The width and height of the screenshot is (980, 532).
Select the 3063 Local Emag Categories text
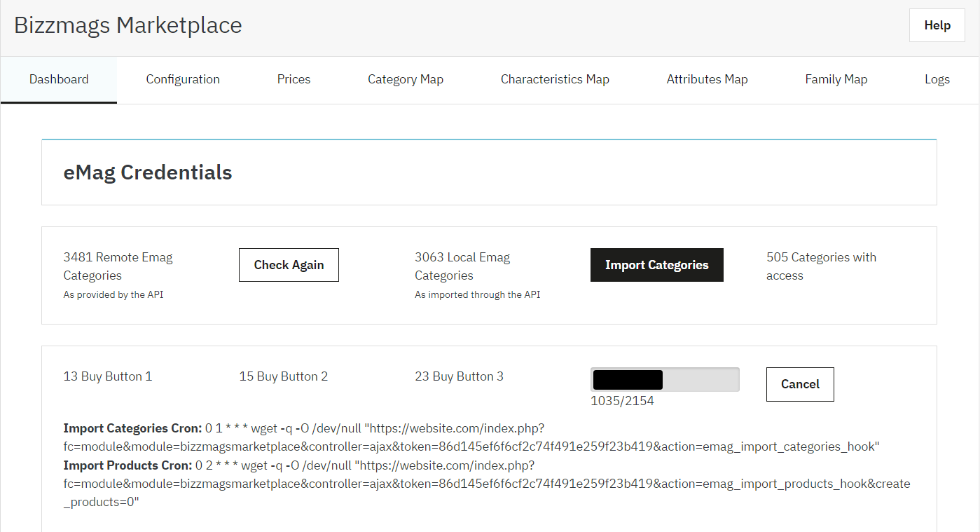[x=462, y=266]
